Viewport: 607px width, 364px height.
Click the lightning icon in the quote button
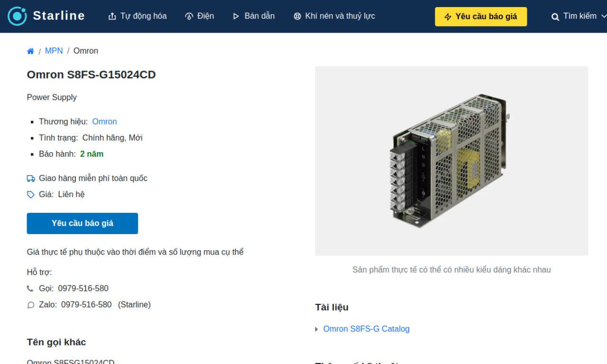(x=448, y=17)
